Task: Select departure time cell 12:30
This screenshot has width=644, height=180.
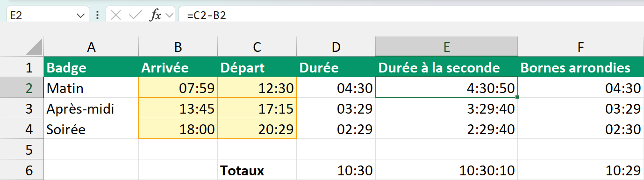Action: pos(257,87)
